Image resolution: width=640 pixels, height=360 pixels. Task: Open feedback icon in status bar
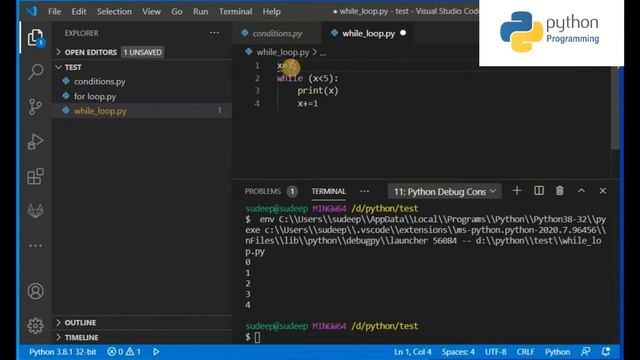click(x=586, y=352)
